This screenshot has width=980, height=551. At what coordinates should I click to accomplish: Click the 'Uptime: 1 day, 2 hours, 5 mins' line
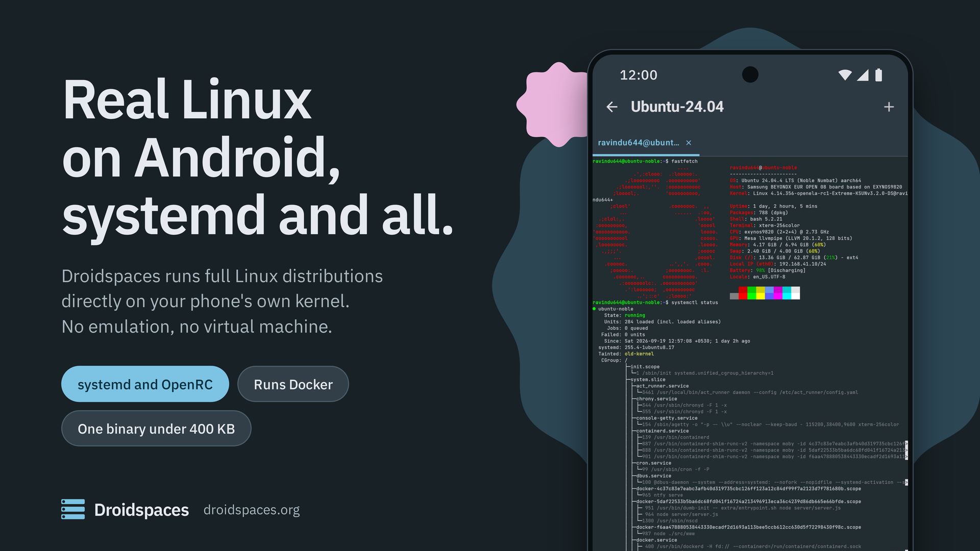[773, 206]
